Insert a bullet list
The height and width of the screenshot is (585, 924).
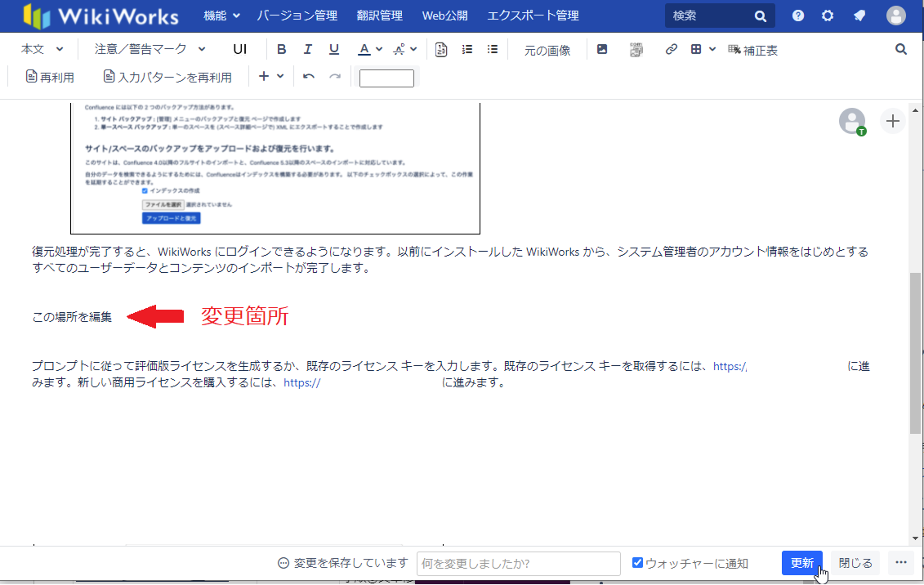pos(493,49)
